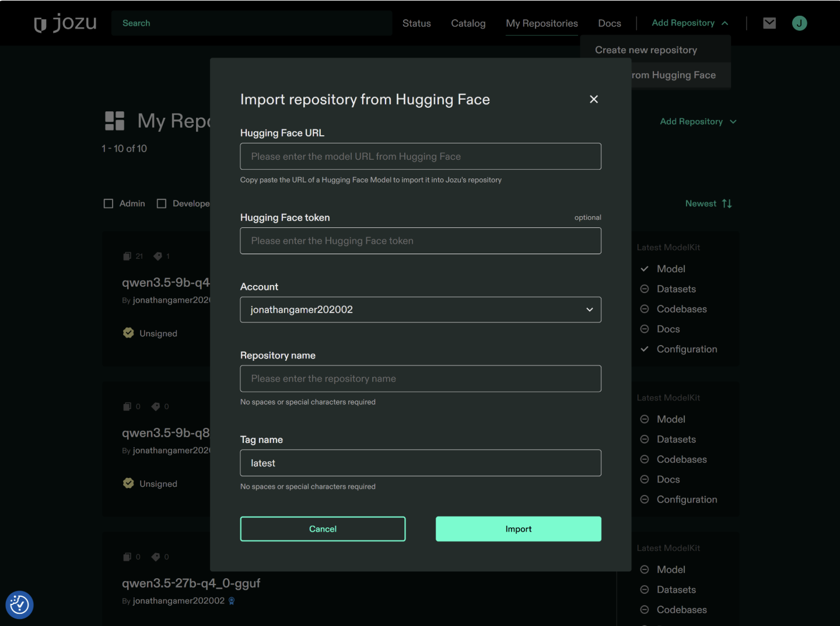Go to the Status page
The width and height of the screenshot is (840, 626).
tap(416, 23)
